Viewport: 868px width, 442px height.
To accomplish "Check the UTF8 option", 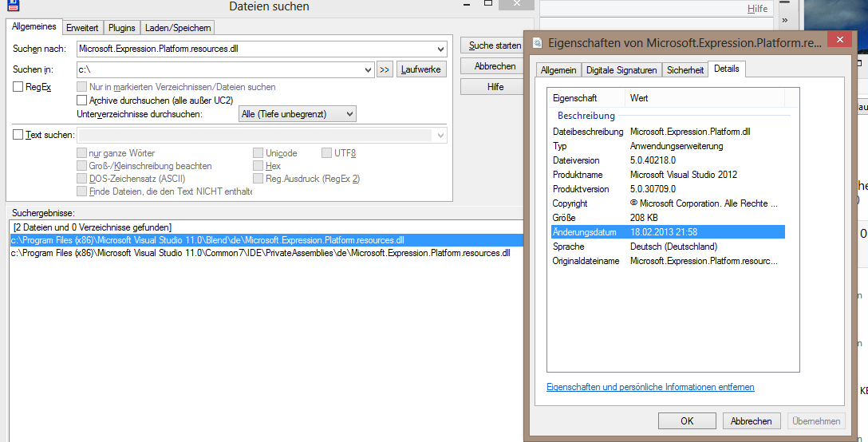I will 326,153.
